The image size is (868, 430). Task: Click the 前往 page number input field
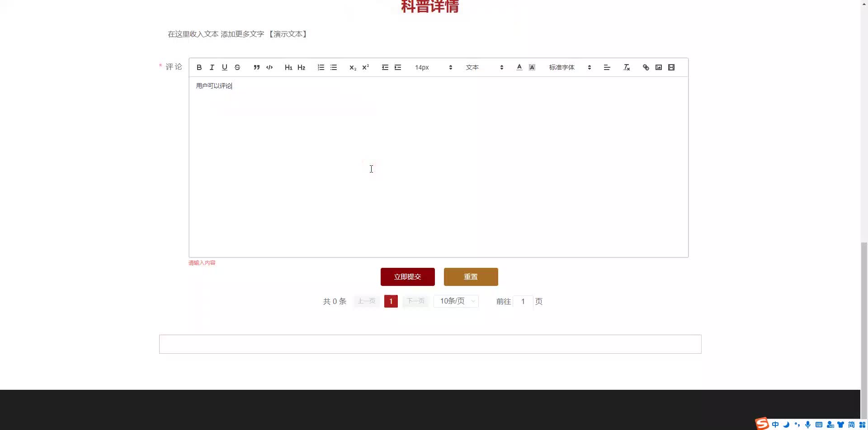coord(523,301)
